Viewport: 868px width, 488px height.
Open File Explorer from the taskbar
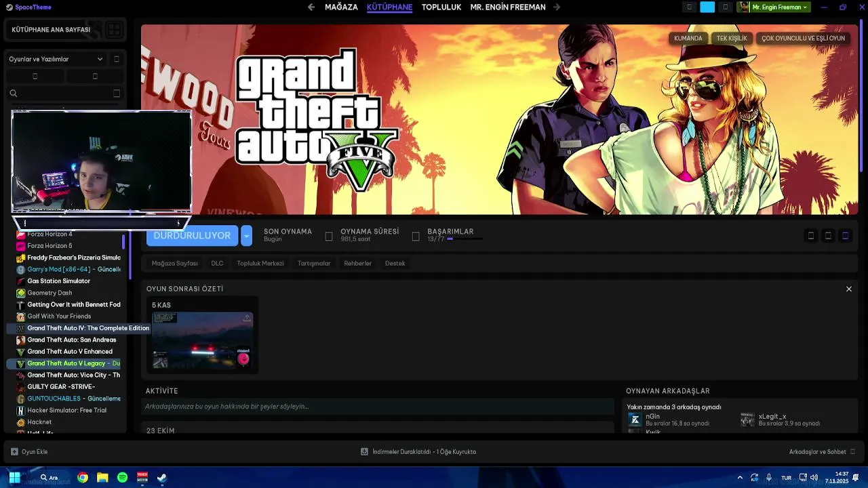pos(102,478)
